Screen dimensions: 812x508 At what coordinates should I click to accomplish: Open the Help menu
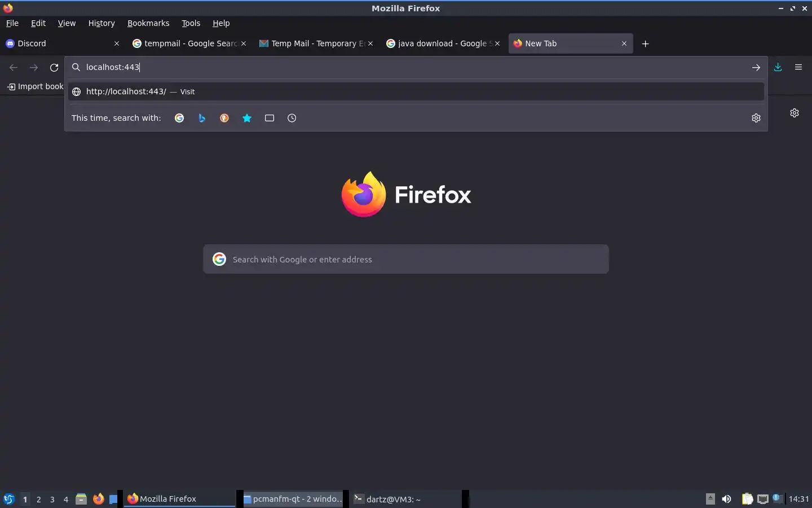[221, 23]
